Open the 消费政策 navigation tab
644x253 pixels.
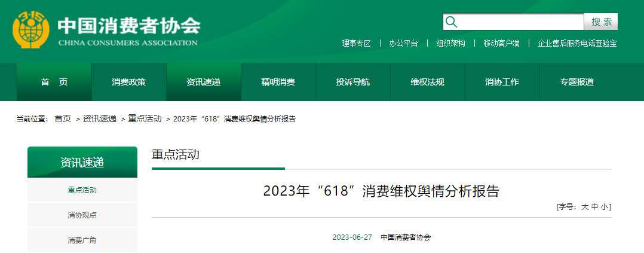tap(128, 82)
